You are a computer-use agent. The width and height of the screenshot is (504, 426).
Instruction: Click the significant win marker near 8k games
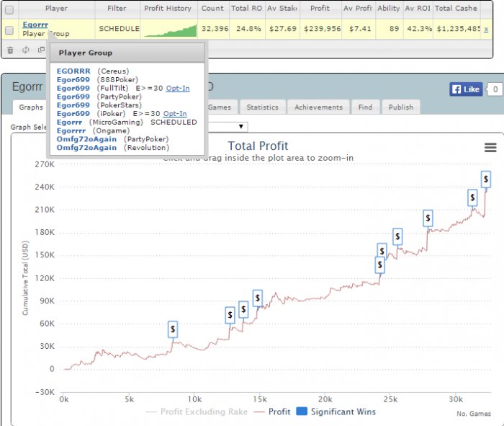(173, 329)
